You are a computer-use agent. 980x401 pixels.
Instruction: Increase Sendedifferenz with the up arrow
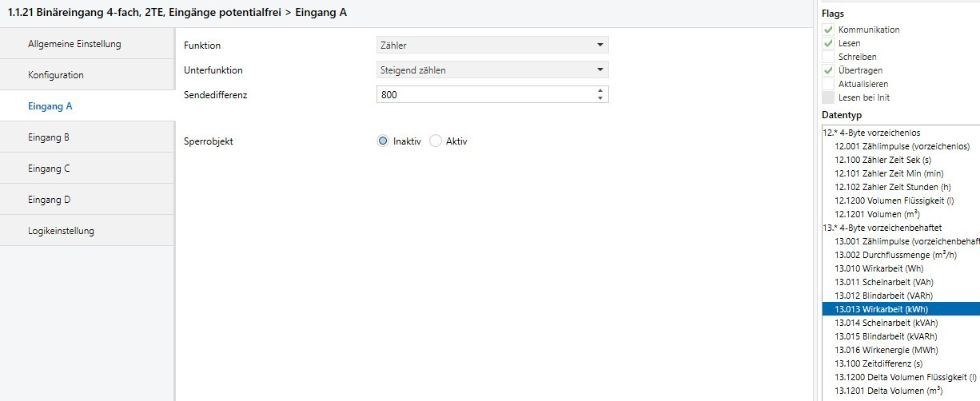[x=600, y=91]
